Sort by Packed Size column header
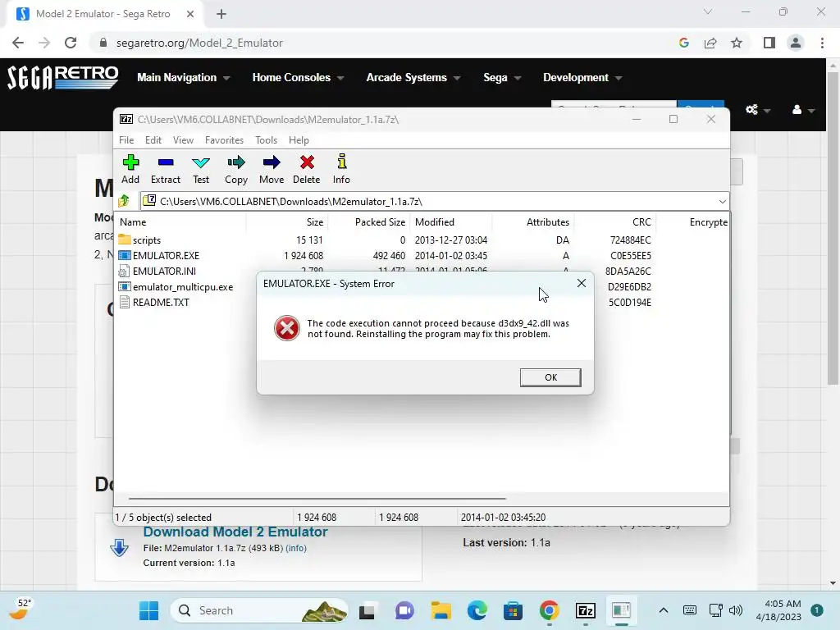 coord(369,221)
